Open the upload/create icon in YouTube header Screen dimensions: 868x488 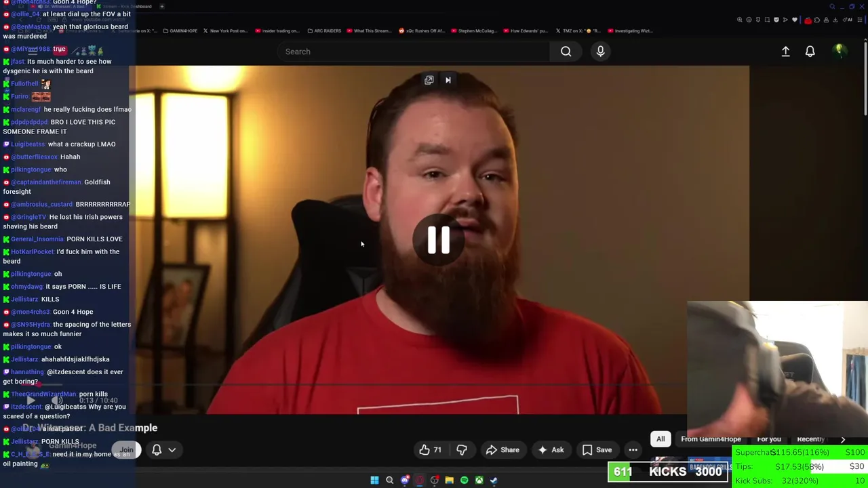pos(785,52)
